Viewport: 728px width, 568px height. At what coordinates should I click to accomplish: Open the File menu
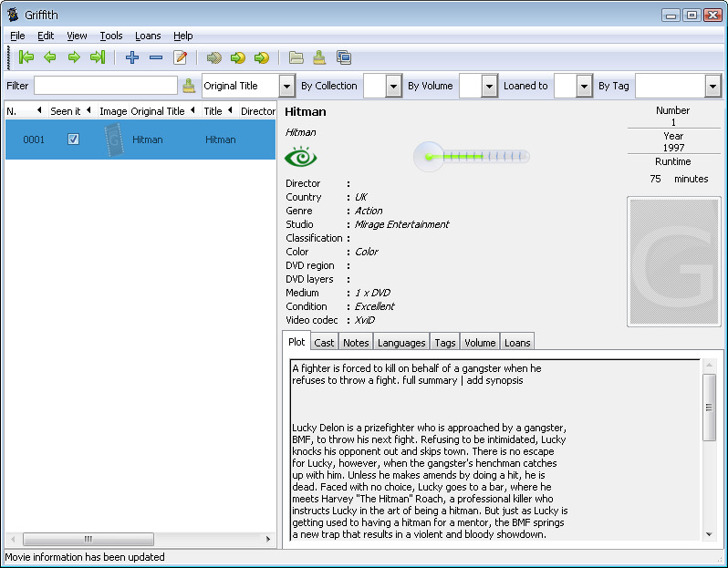(17, 36)
